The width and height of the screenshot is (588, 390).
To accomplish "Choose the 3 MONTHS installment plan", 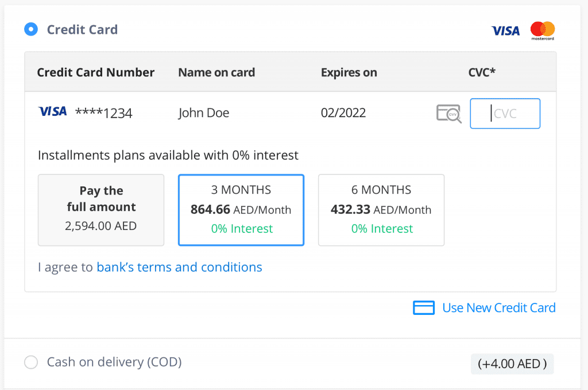I will pyautogui.click(x=241, y=210).
